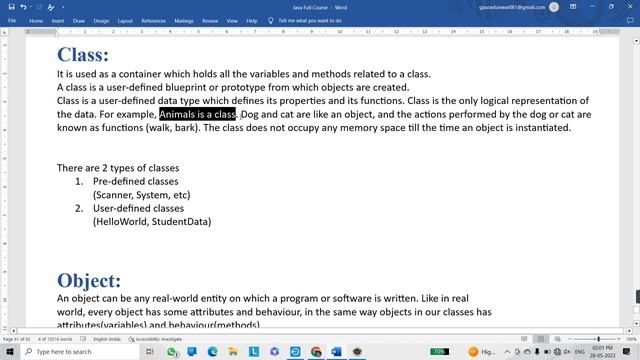
Task: Click the Word icon on taskbar
Action: pyautogui.click(x=336, y=351)
